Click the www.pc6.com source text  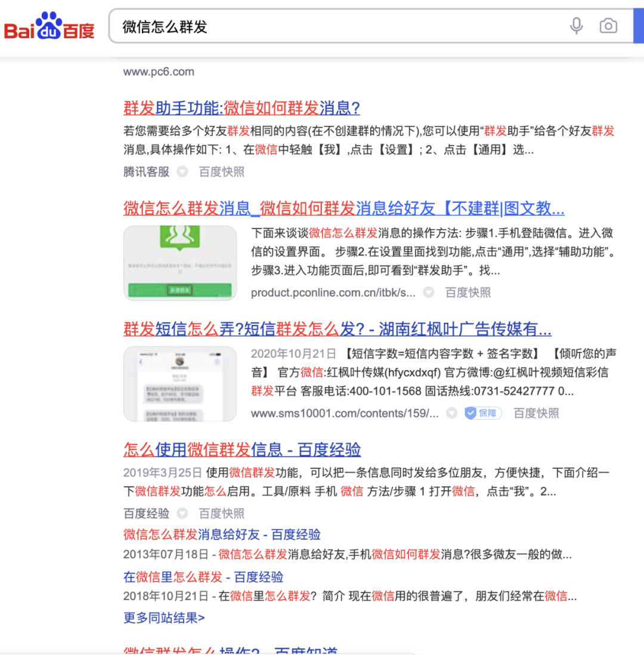click(159, 72)
